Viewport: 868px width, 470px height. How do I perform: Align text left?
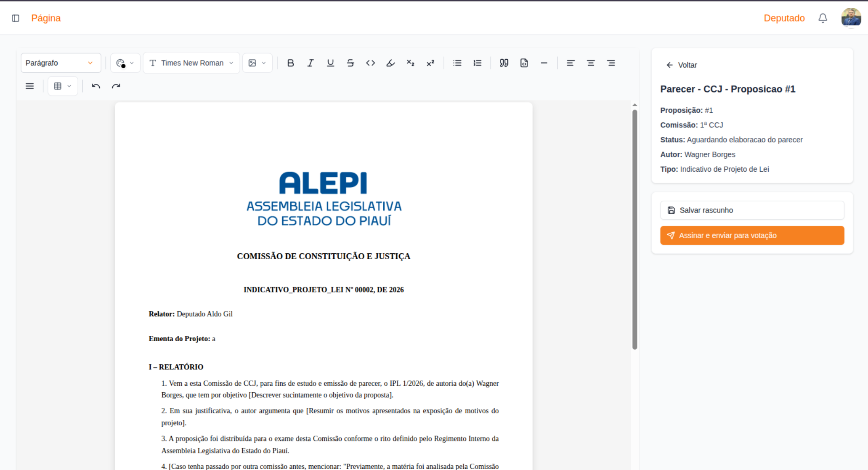571,63
